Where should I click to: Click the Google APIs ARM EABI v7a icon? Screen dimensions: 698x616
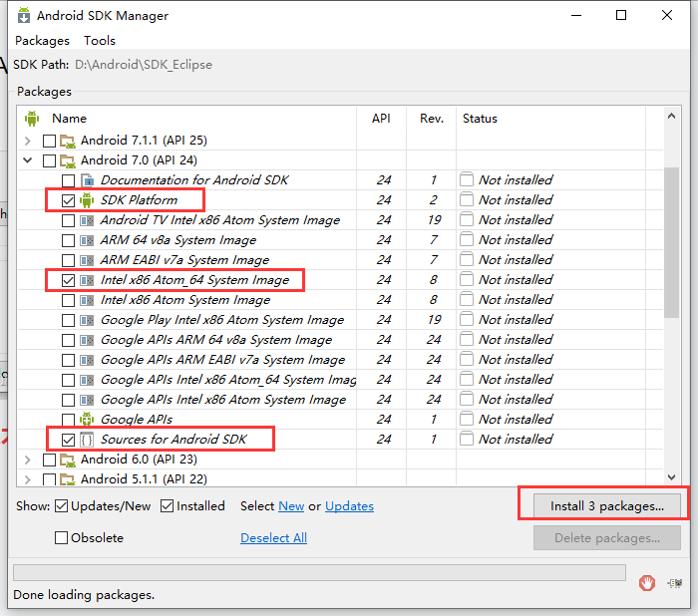point(87,360)
